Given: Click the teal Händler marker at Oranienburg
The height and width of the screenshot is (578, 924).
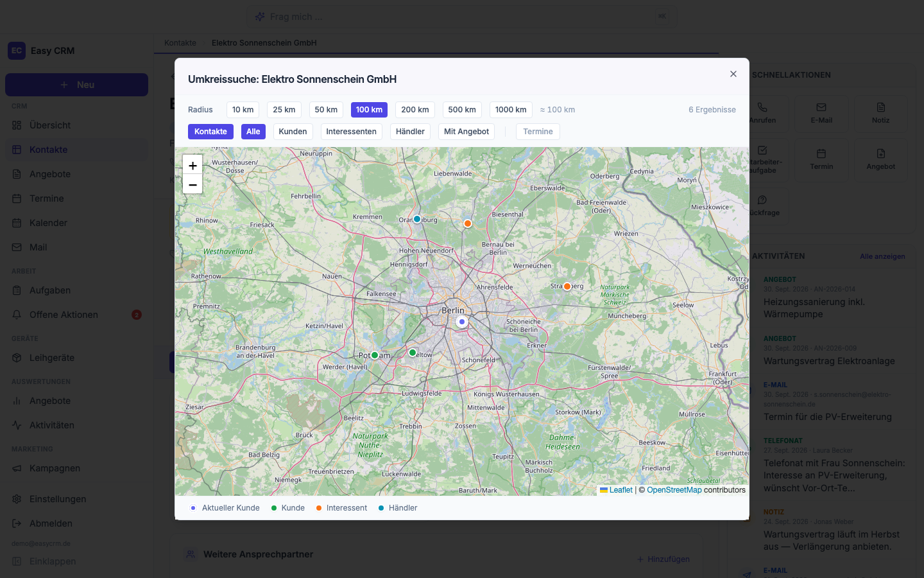Looking at the screenshot, I should point(417,219).
